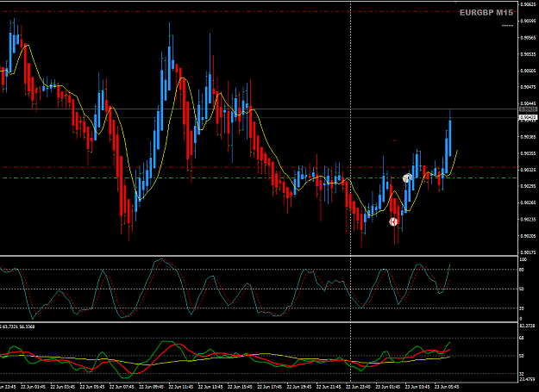Click the 0.90385 price axis label
This screenshot has height=392, width=539.
529,137
